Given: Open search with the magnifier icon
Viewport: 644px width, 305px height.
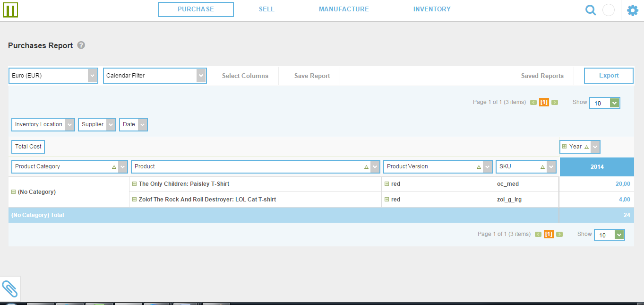Looking at the screenshot, I should (x=590, y=9).
